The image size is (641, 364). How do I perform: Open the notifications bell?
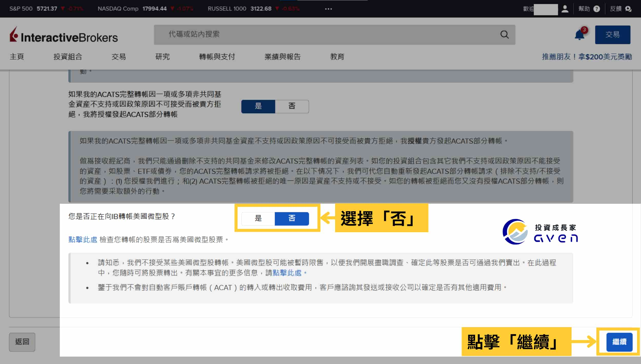pos(579,35)
